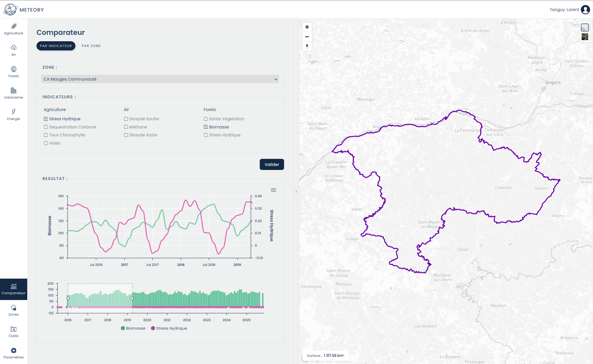Check the Dioxyde Azote indicator
The height and width of the screenshot is (364, 593).
point(126,135)
